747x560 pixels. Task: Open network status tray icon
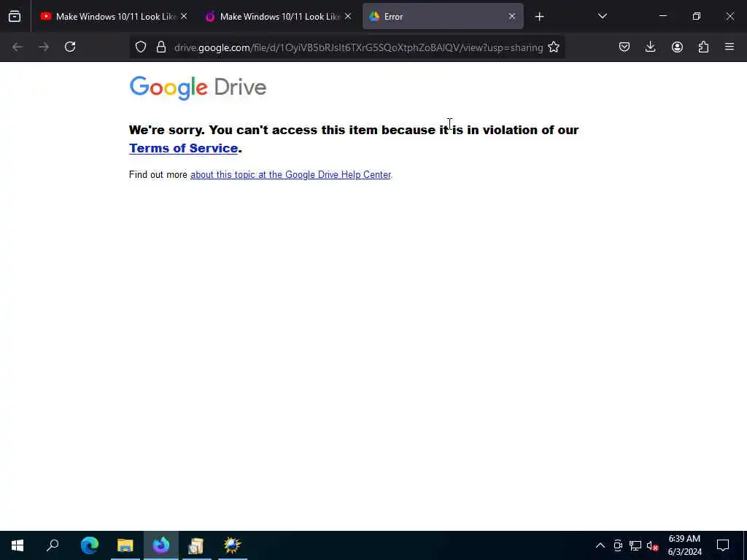[635, 545]
